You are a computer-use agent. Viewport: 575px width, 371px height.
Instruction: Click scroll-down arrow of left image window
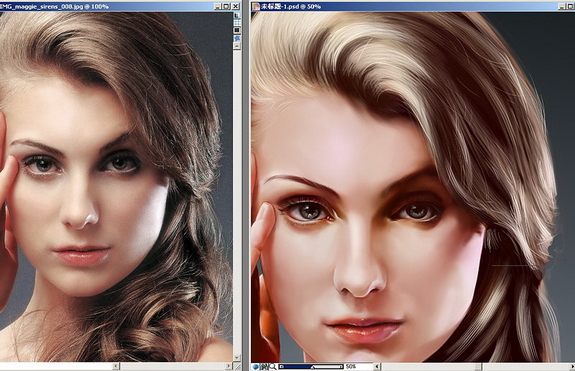(x=237, y=357)
